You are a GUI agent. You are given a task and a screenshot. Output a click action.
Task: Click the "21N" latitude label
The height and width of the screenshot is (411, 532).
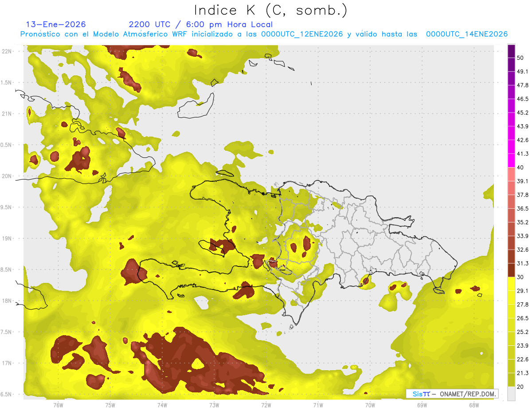[7, 114]
